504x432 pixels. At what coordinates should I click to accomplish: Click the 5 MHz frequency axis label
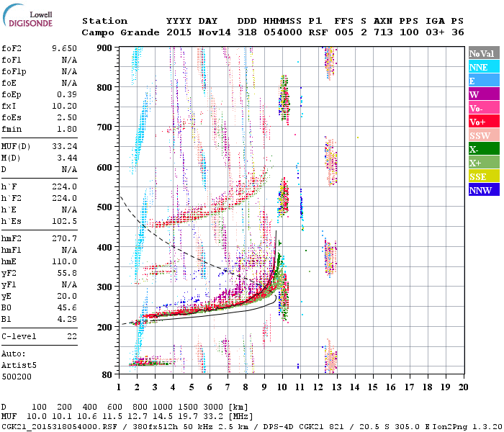coord(192,387)
